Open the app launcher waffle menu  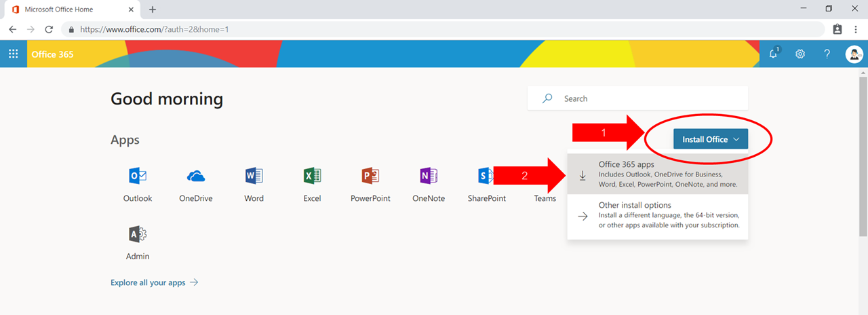point(13,54)
